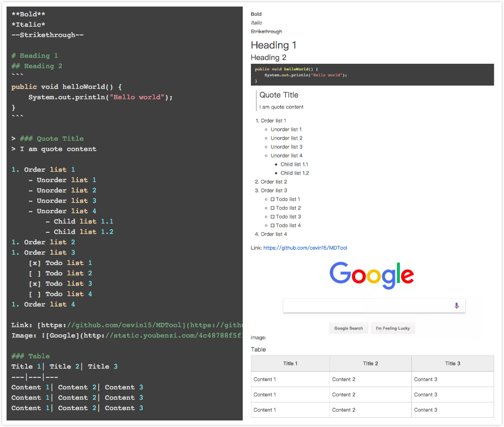Click the 'Link:' markdown line in editor
Viewport: 504px width, 427px height.
click(x=127, y=325)
